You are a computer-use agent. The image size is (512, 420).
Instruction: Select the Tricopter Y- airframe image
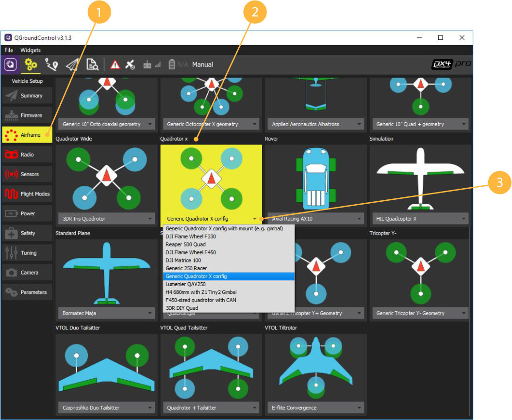(x=420, y=273)
